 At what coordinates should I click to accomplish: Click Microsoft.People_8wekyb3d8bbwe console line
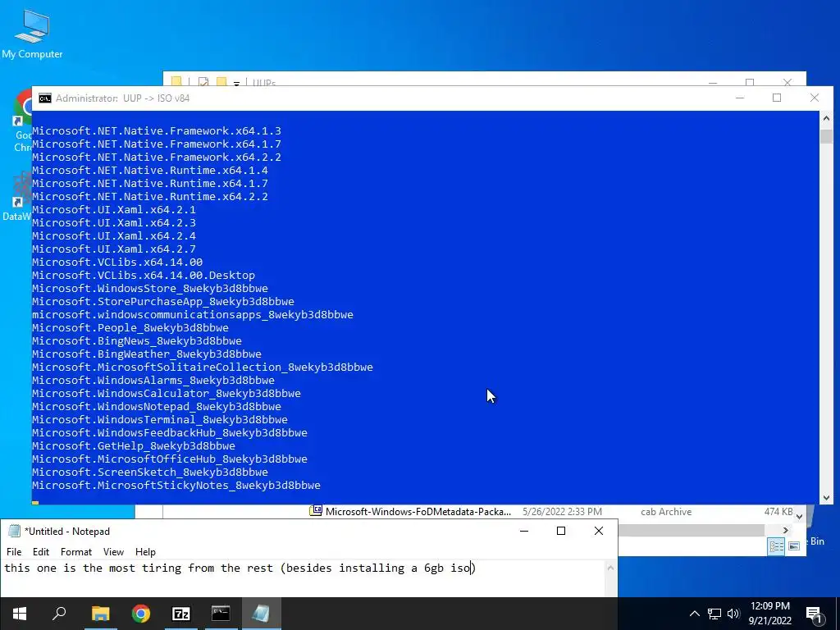[130, 327]
